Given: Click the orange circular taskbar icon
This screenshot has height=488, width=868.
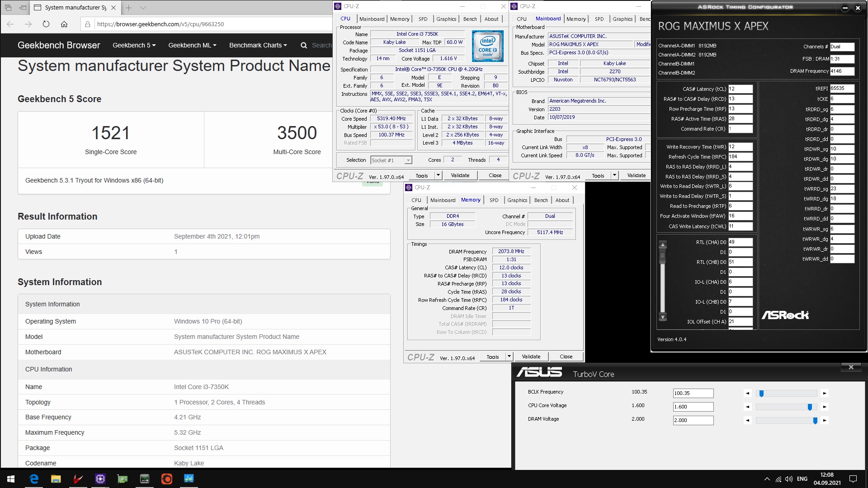Looking at the screenshot, I should tap(167, 479).
